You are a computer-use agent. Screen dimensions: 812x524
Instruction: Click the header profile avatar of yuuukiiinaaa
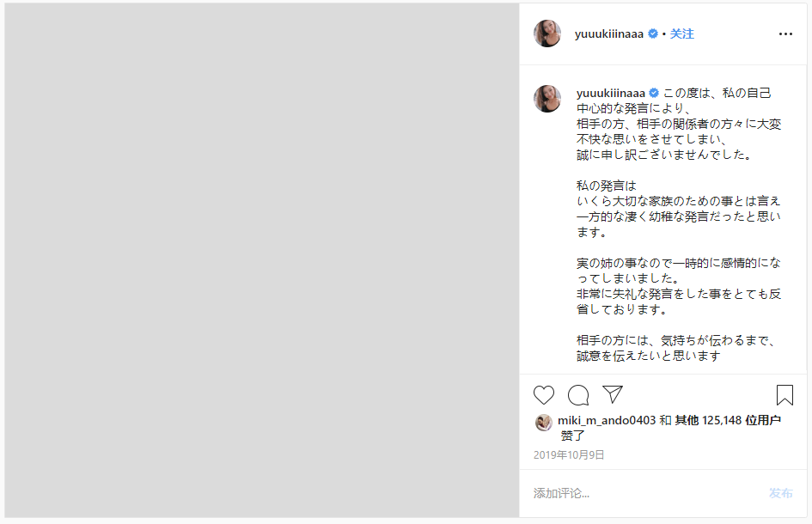tap(547, 34)
